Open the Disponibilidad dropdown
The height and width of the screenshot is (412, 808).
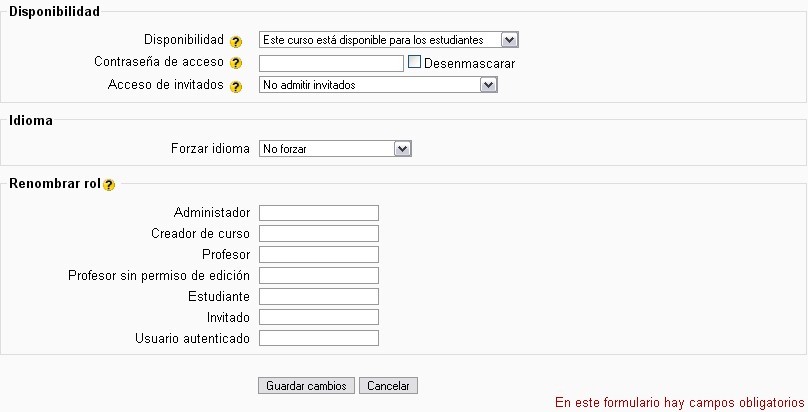[x=388, y=40]
